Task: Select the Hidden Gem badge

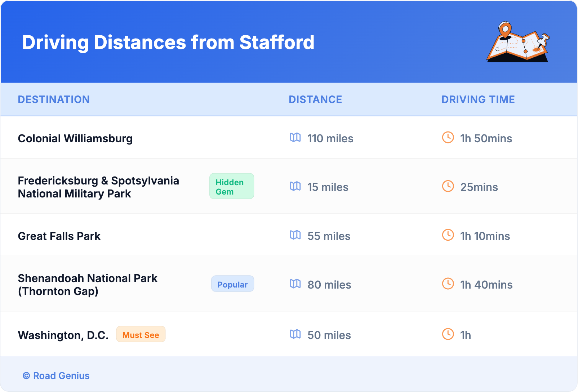Action: (x=232, y=186)
